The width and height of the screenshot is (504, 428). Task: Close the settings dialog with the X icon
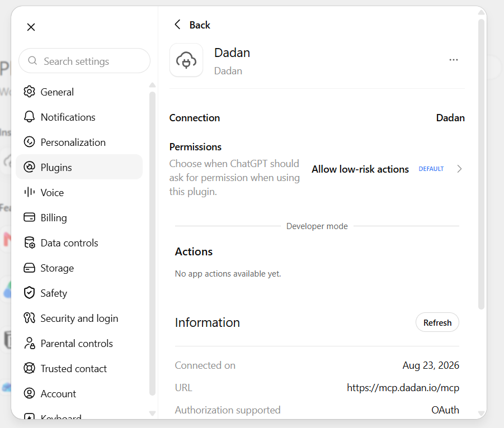click(x=31, y=27)
